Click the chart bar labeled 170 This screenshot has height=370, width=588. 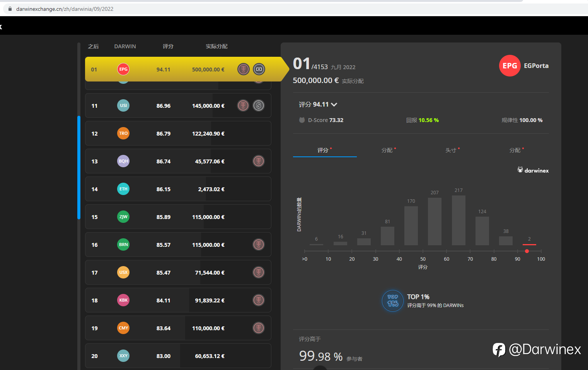tap(411, 226)
